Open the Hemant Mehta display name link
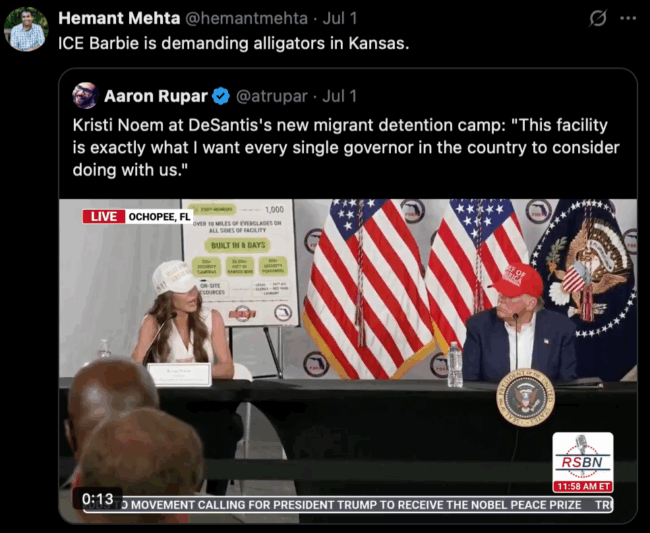 [x=119, y=18]
